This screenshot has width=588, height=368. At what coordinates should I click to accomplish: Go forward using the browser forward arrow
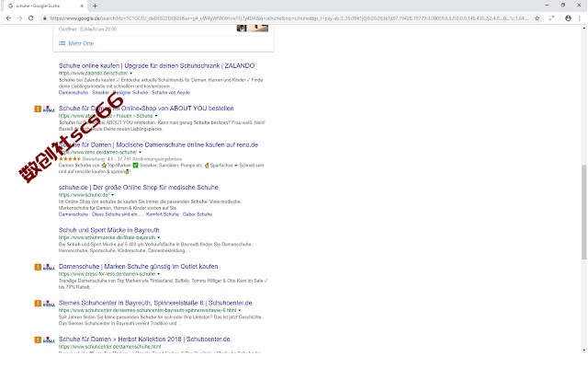pyautogui.click(x=19, y=18)
